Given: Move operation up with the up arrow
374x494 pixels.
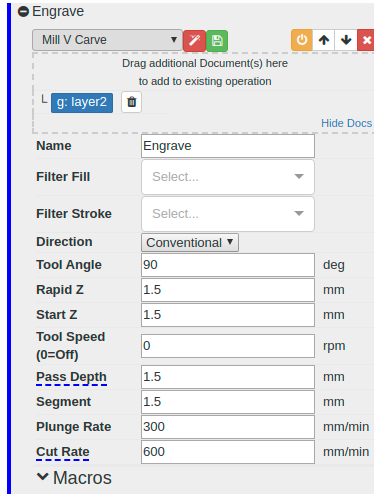Looking at the screenshot, I should click(x=324, y=40).
